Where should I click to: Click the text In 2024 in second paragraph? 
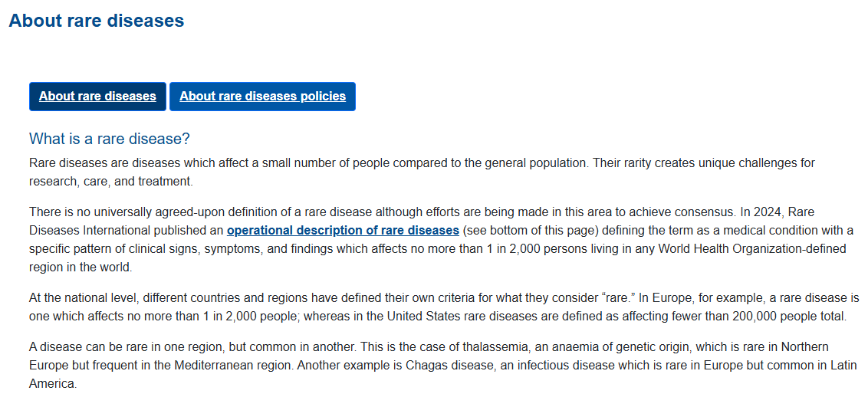(761, 212)
